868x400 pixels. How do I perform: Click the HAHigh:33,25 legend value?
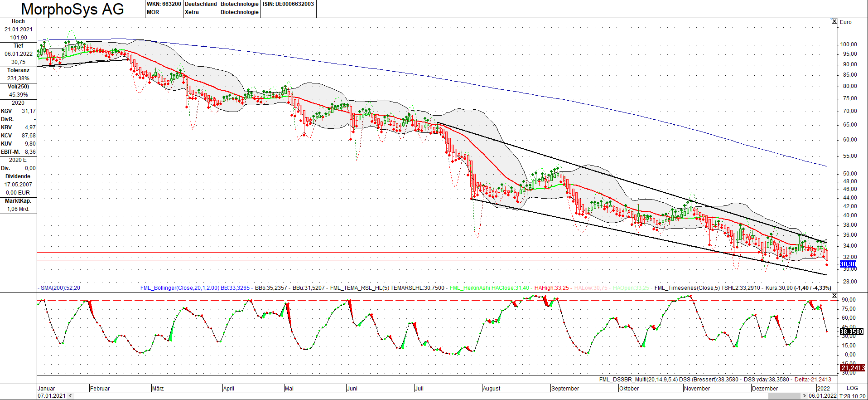coord(551,288)
